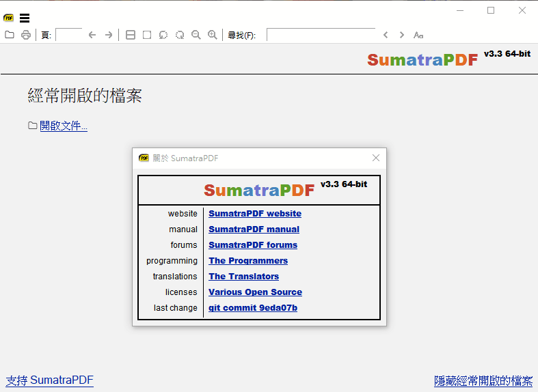This screenshot has width=538, height=392.
Task: Rotate view clockwise icon
Action: click(180, 35)
